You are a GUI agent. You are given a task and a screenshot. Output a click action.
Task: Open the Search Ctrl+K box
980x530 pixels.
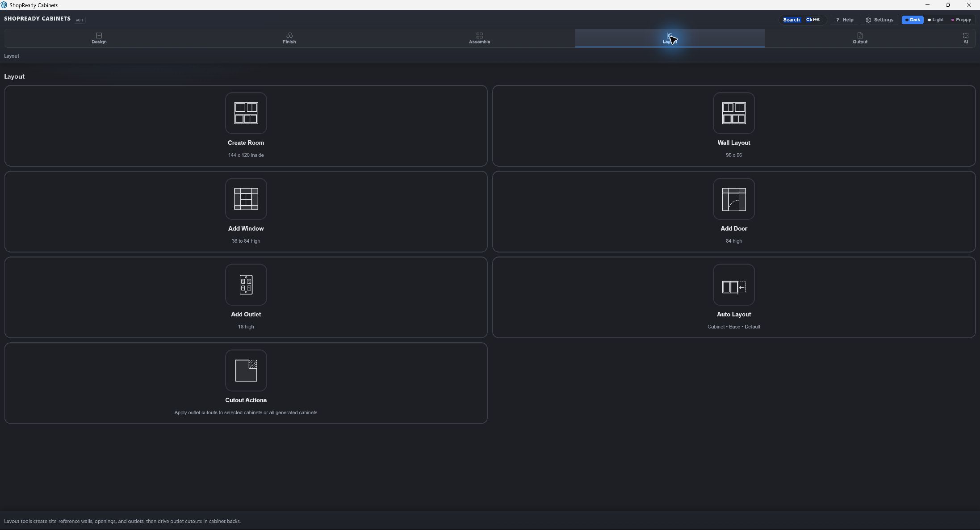802,20
